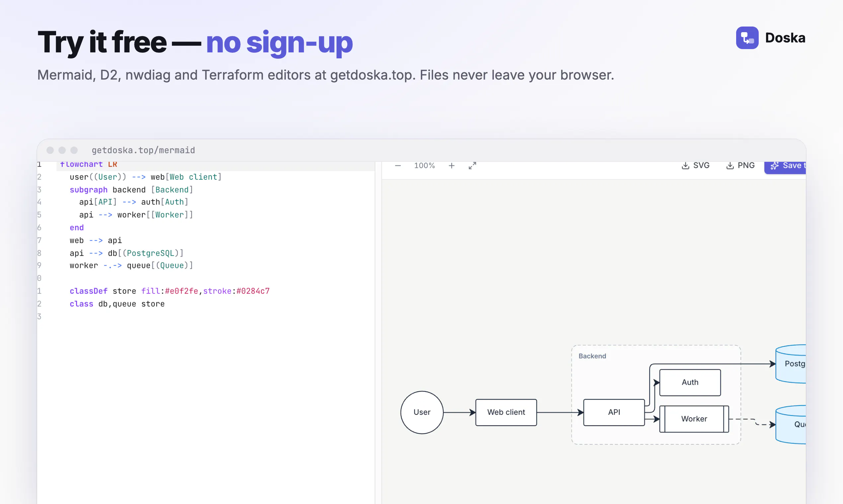Click code line 'api --> db[(PostgreSQL)]'
Image resolution: width=843 pixels, height=504 pixels.
pos(126,253)
